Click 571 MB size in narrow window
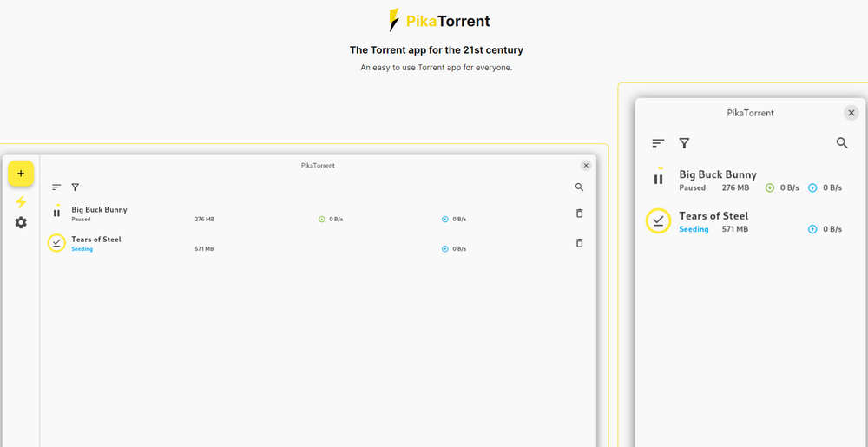This screenshot has height=447, width=868. [735, 229]
